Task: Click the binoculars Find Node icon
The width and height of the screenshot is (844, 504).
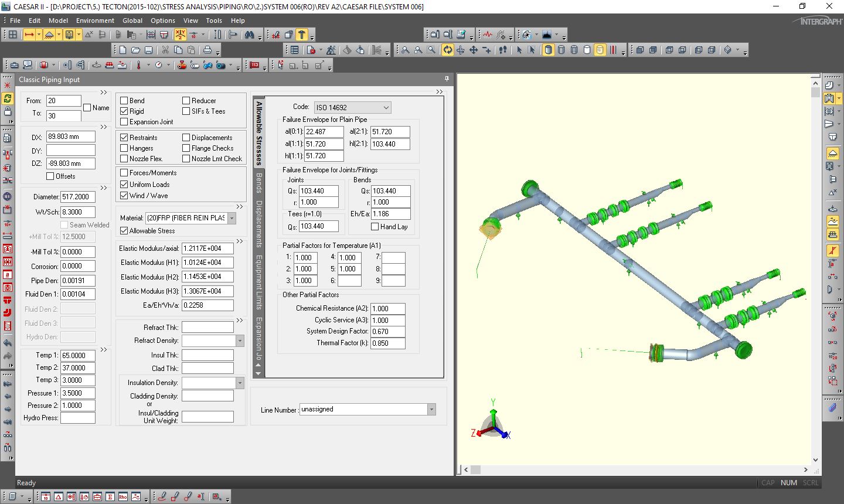Action: (250, 35)
